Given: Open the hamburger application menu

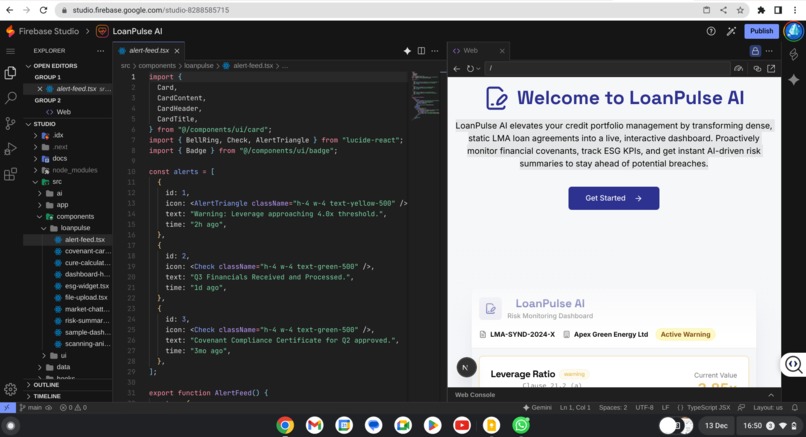Looking at the screenshot, I should (x=10, y=51).
